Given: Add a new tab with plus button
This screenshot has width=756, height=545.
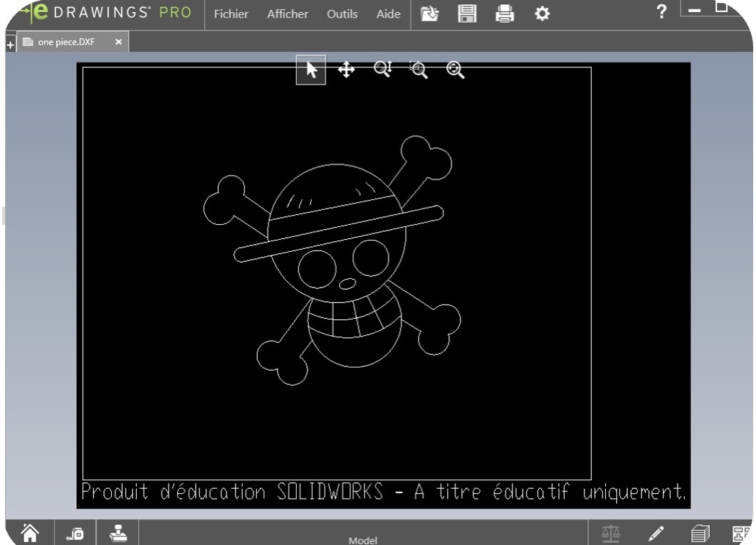Looking at the screenshot, I should click(x=10, y=45).
